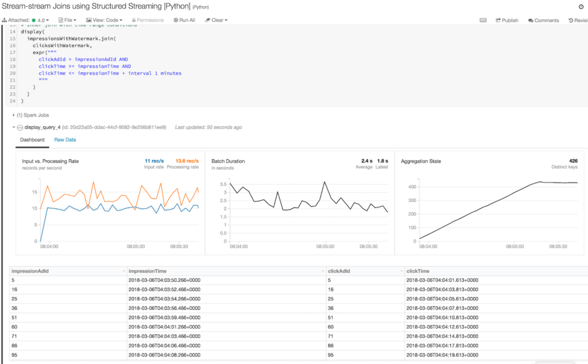Click the display_query_4 streaming status icon

(20, 127)
